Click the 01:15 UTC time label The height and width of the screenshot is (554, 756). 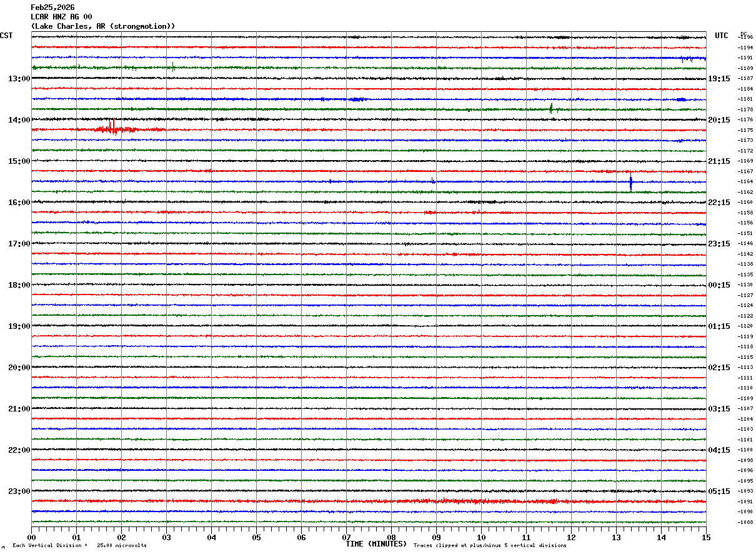point(719,326)
